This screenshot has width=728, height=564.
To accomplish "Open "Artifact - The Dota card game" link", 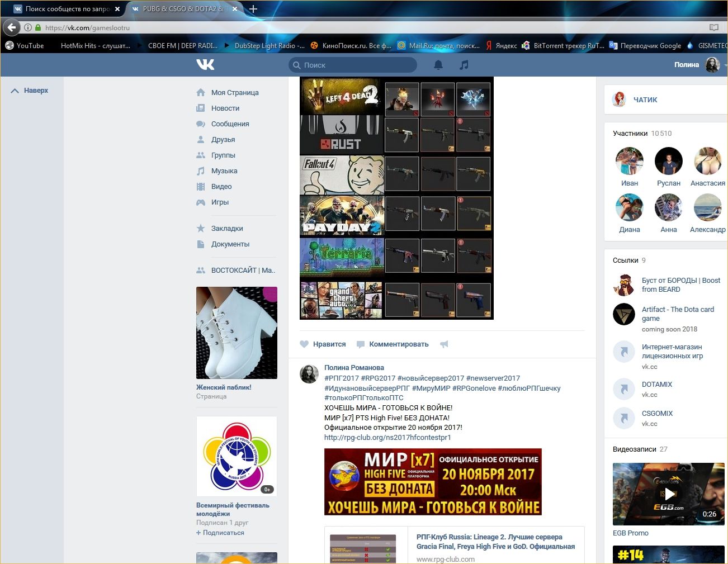I will tap(678, 314).
